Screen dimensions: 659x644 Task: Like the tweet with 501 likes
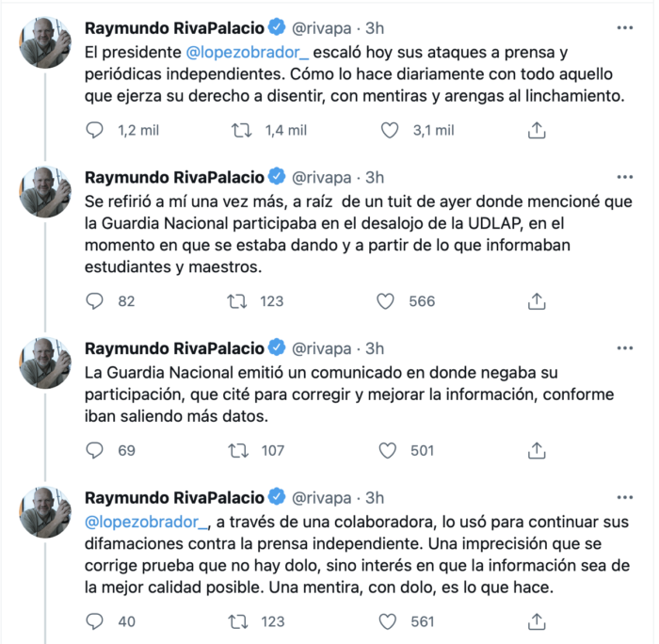point(385,450)
